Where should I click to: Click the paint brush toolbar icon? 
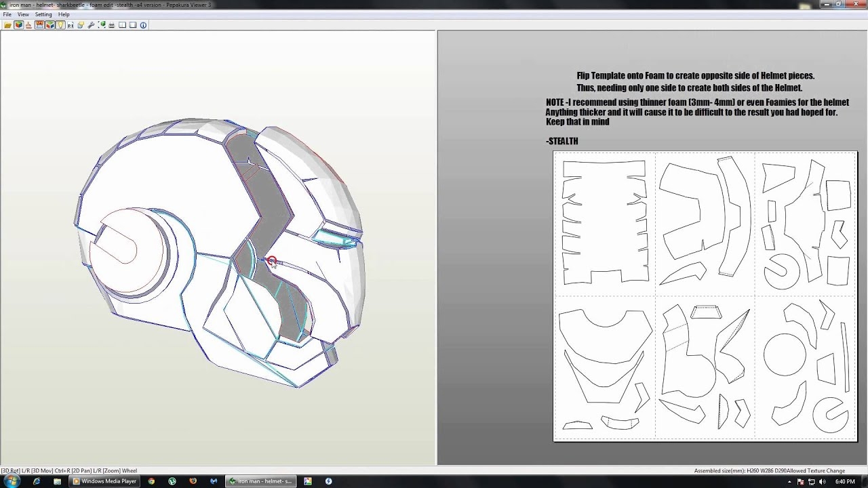[29, 25]
